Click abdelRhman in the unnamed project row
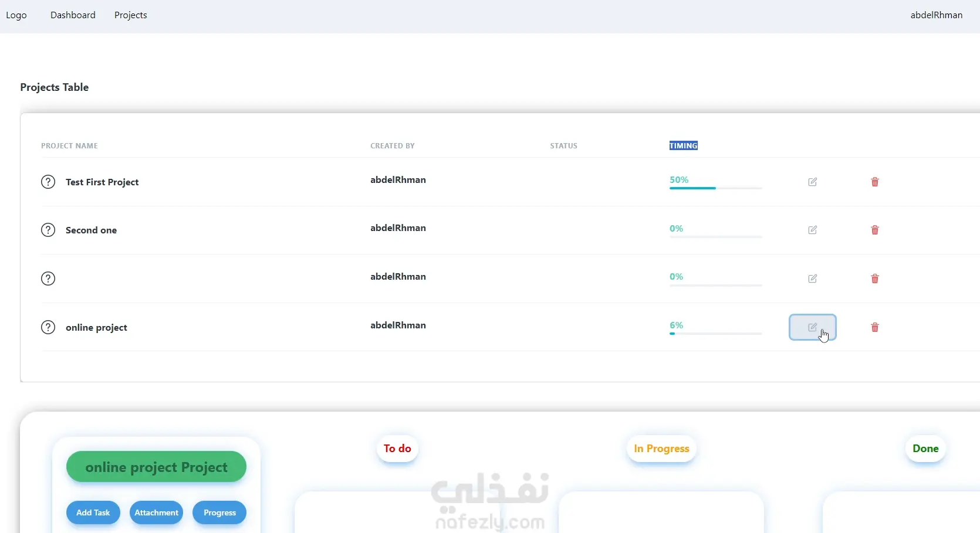This screenshot has height=533, width=980. (398, 277)
